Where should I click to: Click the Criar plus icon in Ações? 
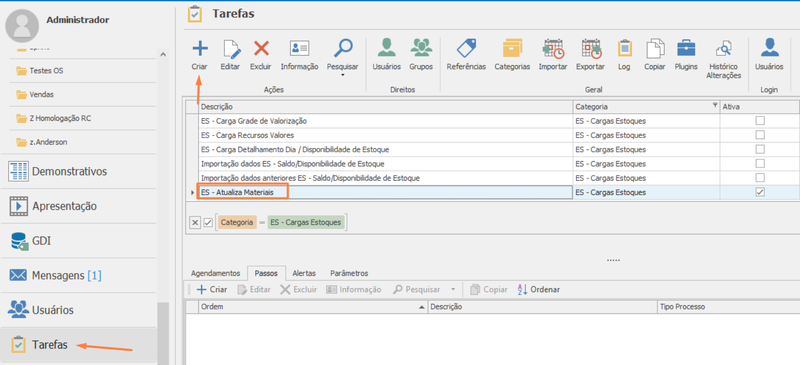pos(199,48)
